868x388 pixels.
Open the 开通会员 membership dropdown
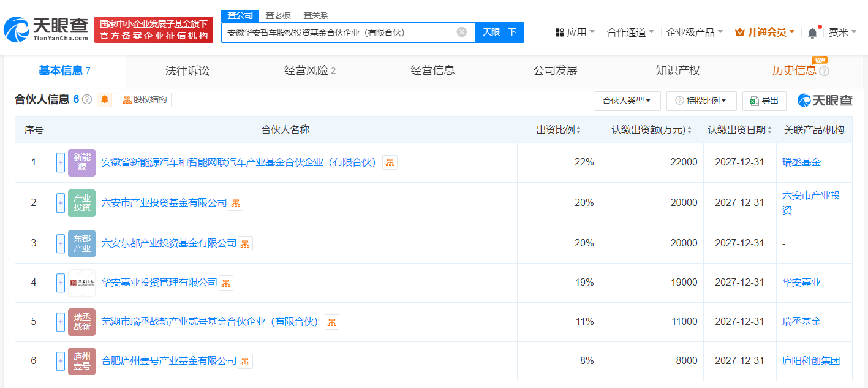[765, 32]
